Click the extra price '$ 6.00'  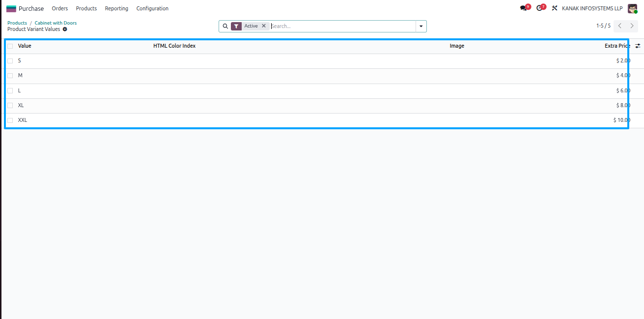tap(623, 90)
